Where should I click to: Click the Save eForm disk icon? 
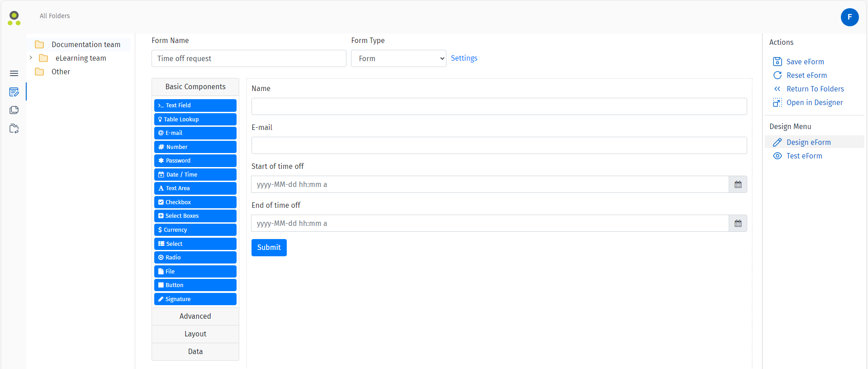777,62
